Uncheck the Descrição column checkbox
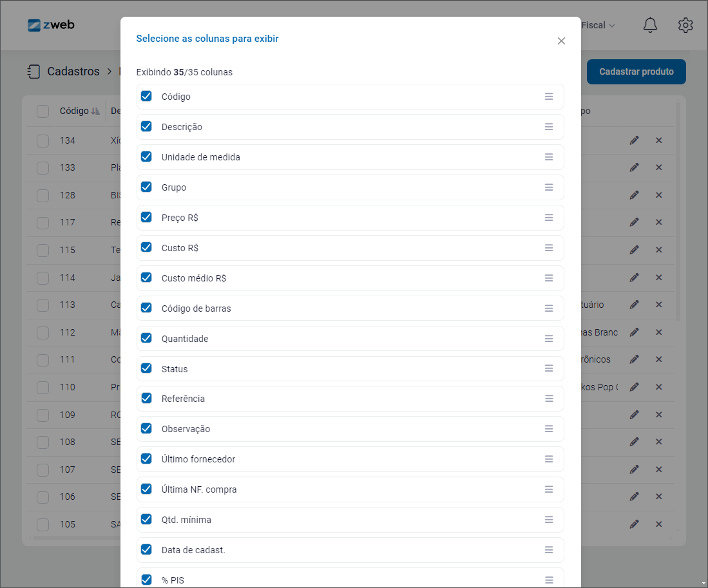The image size is (708, 588). pos(146,126)
